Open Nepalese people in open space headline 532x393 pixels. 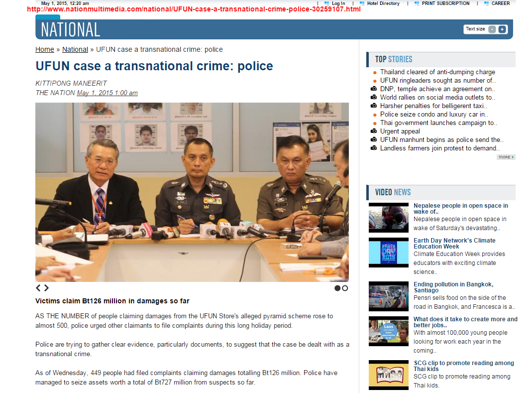[461, 209]
